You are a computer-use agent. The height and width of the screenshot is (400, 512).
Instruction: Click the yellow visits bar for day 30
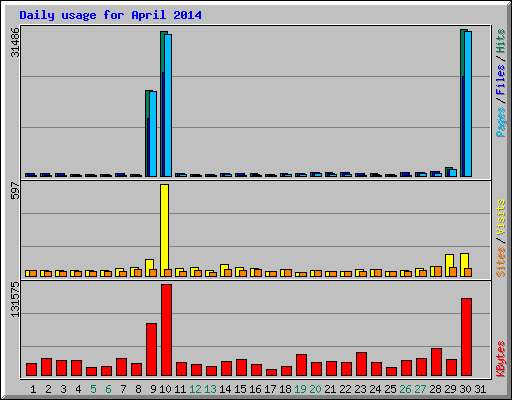[x=464, y=265]
